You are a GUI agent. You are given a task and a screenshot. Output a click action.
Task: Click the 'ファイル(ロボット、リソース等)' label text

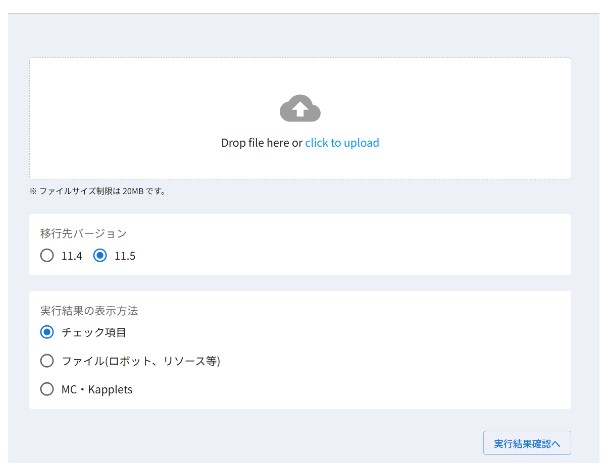point(140,361)
